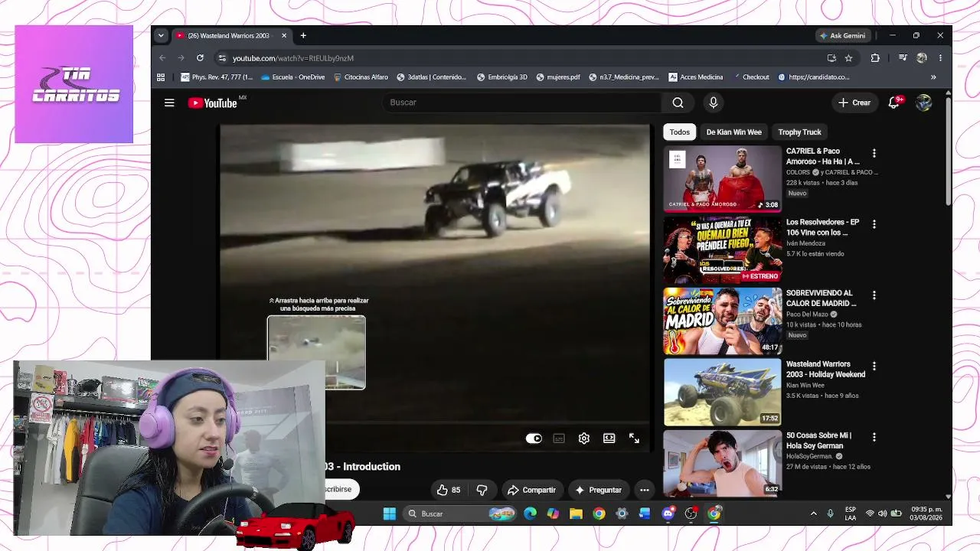The height and width of the screenshot is (551, 980).
Task: Expand the Chrome tab search dropdown
Action: click(161, 35)
